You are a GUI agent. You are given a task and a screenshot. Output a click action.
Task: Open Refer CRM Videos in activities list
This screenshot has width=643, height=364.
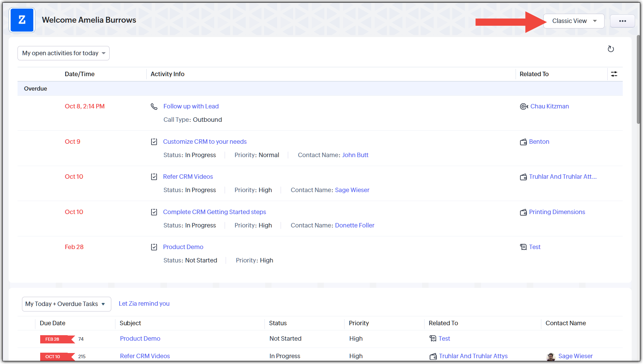coord(188,177)
